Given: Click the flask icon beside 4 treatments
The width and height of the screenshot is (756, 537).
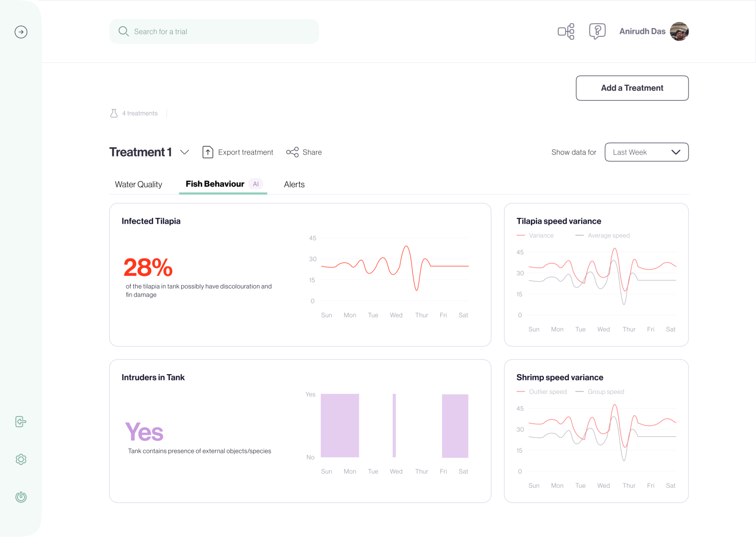Looking at the screenshot, I should pos(114,113).
